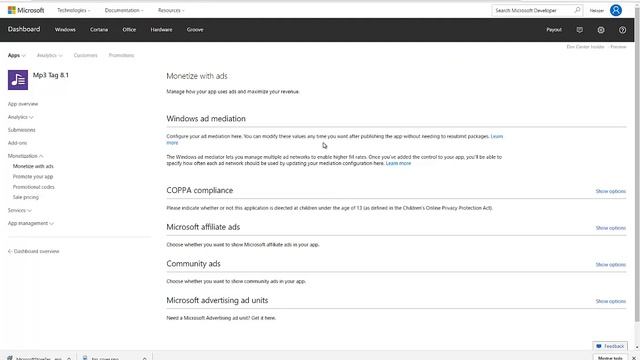Image resolution: width=640 pixels, height=360 pixels.
Task: Expand the App management section
Action: 31,223
